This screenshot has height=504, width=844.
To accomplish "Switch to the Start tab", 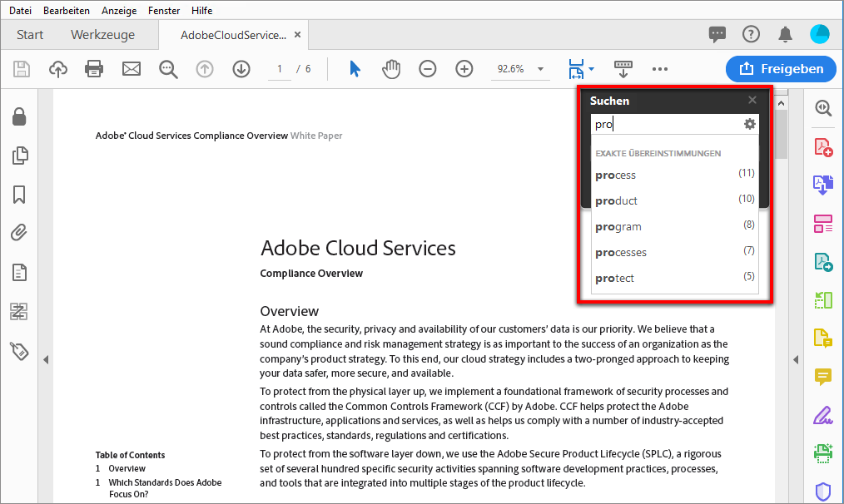I will click(x=30, y=35).
